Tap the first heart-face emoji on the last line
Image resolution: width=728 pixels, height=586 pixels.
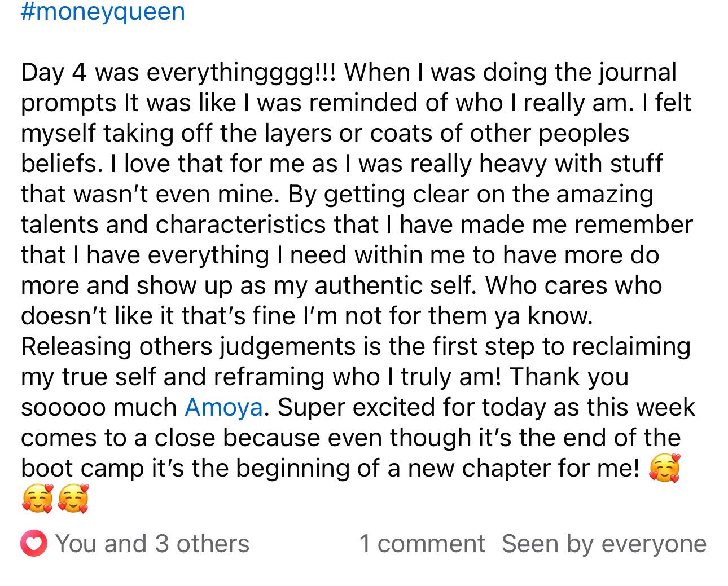tap(37, 499)
